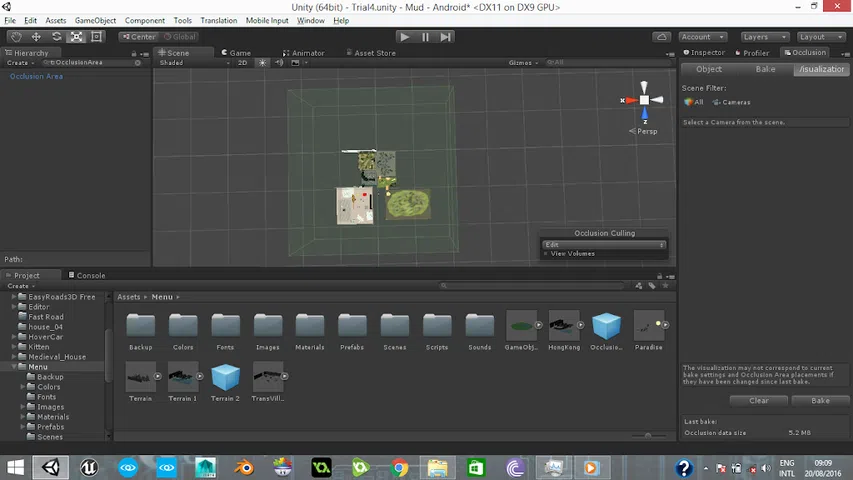Image resolution: width=853 pixels, height=480 pixels.
Task: Select the Terrain 2 asset thumbnail
Action: coord(225,377)
